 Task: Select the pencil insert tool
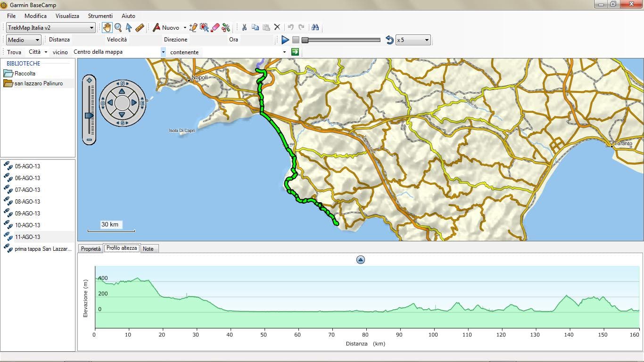pos(193,28)
